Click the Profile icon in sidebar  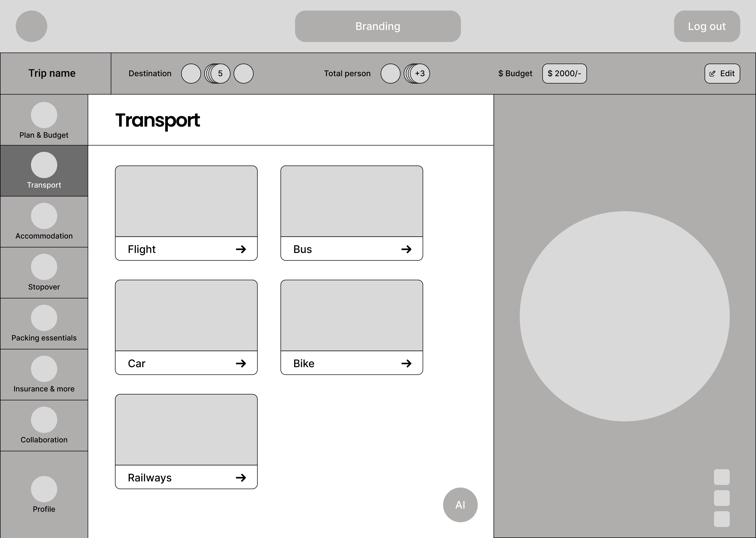[x=44, y=489]
